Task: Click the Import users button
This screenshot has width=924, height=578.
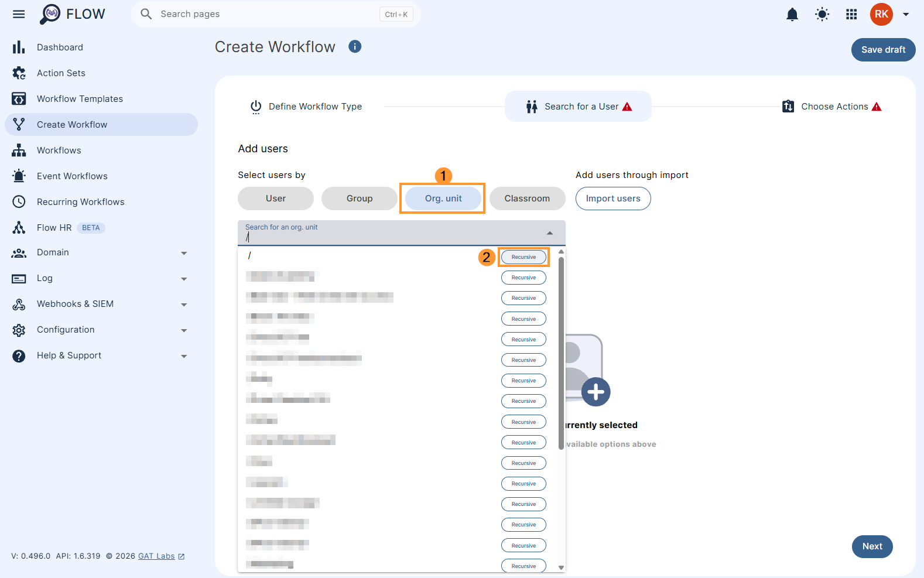Action: (x=613, y=199)
